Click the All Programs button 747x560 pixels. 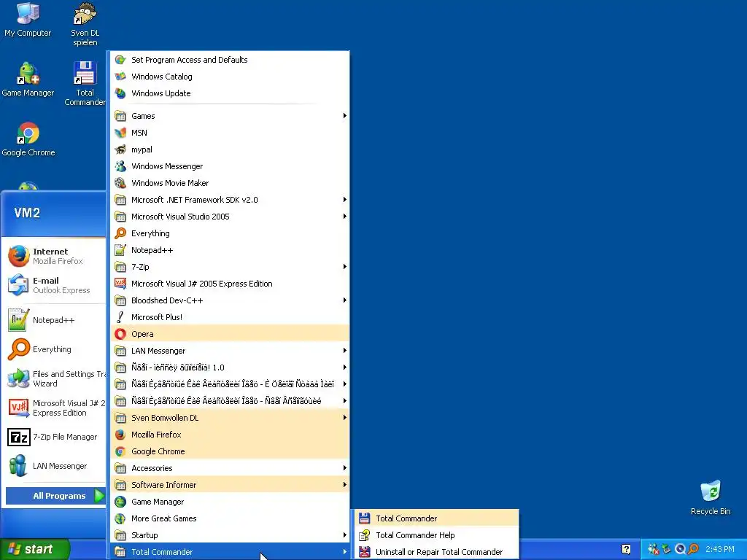coord(55,496)
